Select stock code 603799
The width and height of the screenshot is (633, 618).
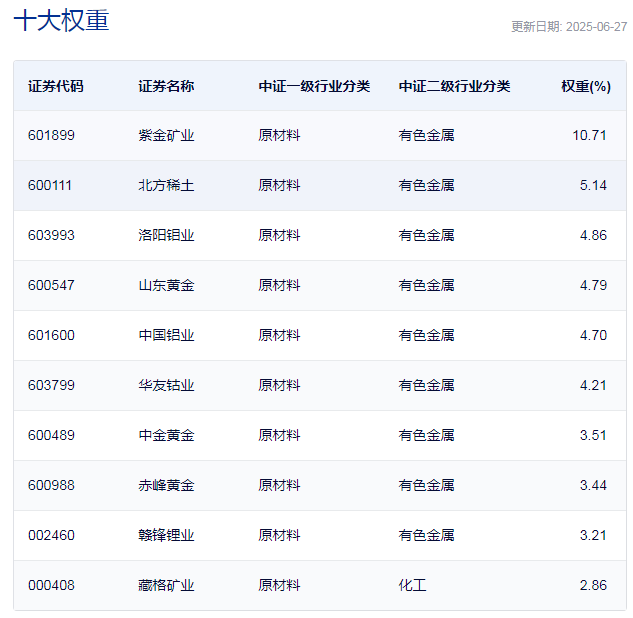(x=51, y=385)
